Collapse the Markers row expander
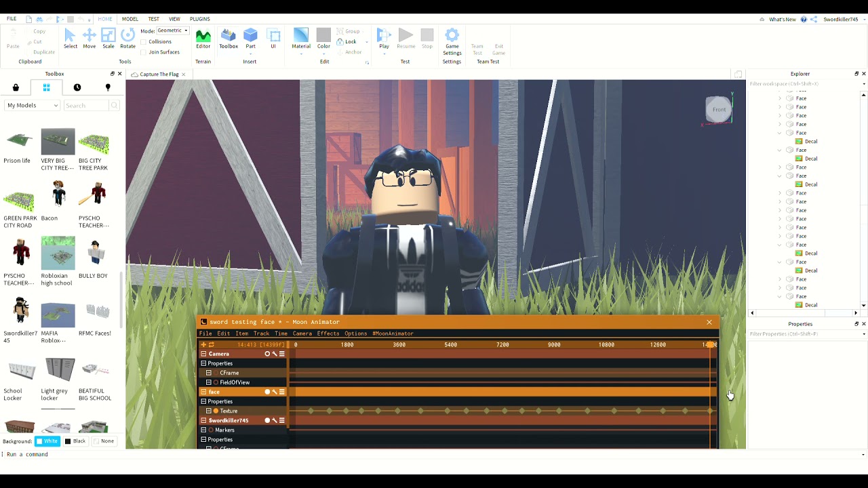This screenshot has width=868, height=488. [203, 430]
